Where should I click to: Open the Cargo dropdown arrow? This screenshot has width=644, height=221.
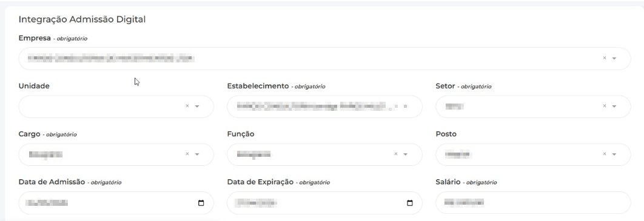coord(197,154)
